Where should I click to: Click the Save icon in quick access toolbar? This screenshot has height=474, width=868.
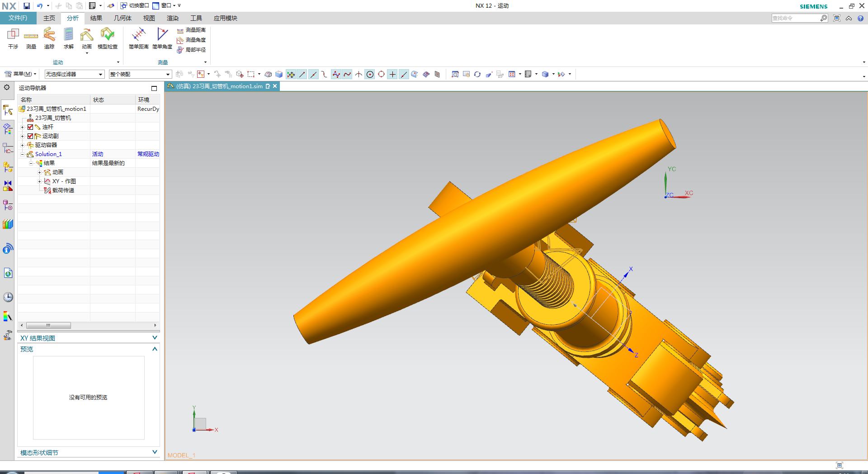click(27, 6)
